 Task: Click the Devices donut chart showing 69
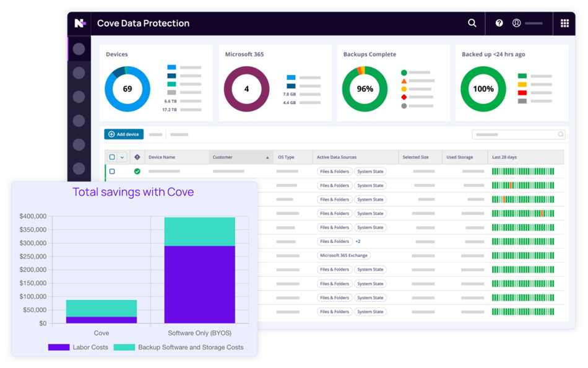tap(128, 89)
